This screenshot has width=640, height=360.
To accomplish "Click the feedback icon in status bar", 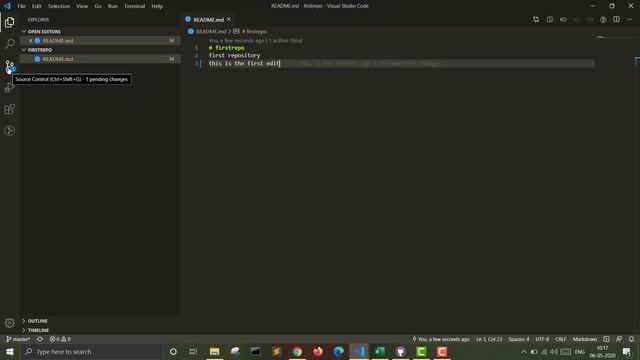I will (619, 339).
